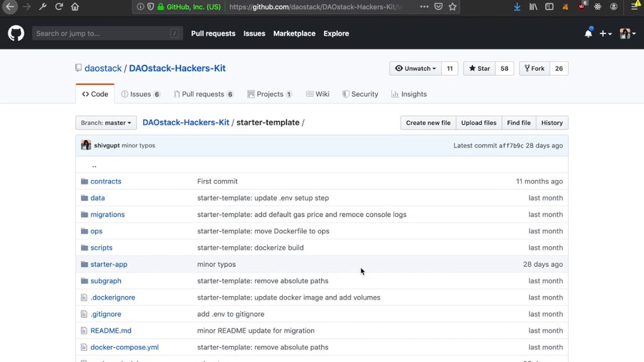
Task: Save page to Pocket icon
Action: 438,7
